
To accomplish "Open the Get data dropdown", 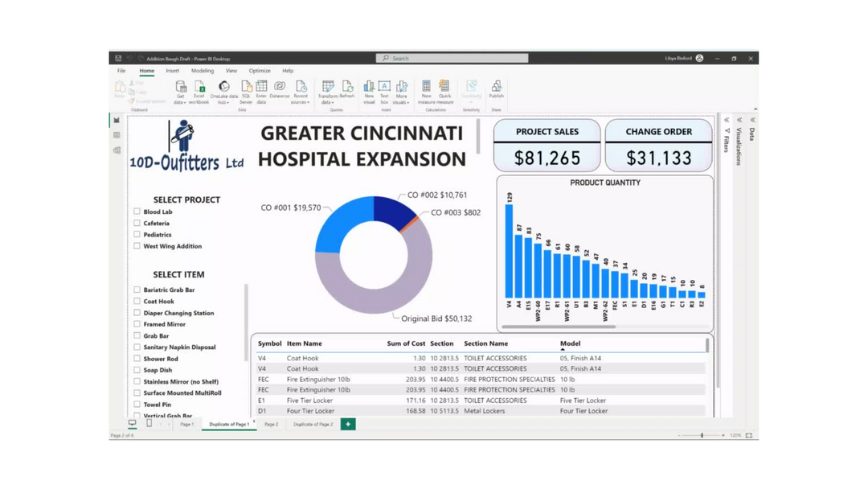I will point(180,102).
